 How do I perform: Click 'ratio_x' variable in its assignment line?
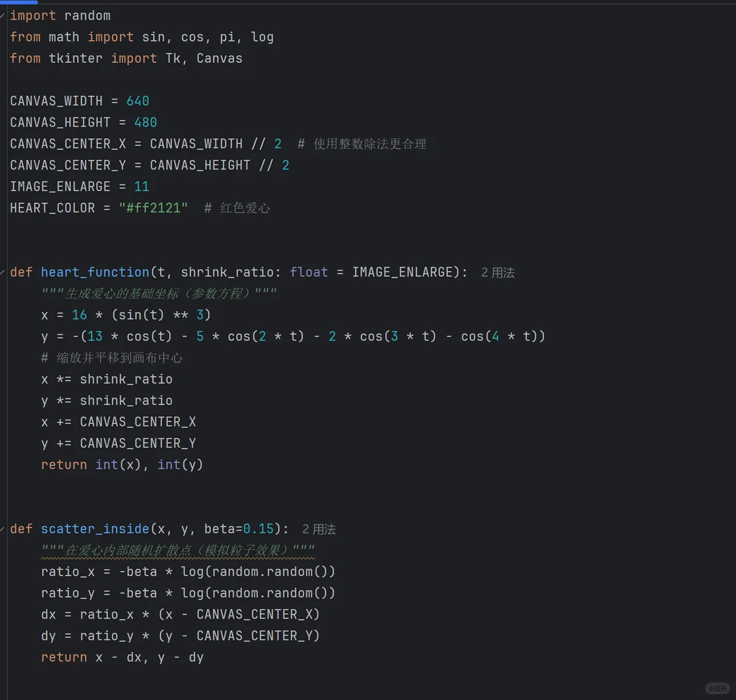68,572
